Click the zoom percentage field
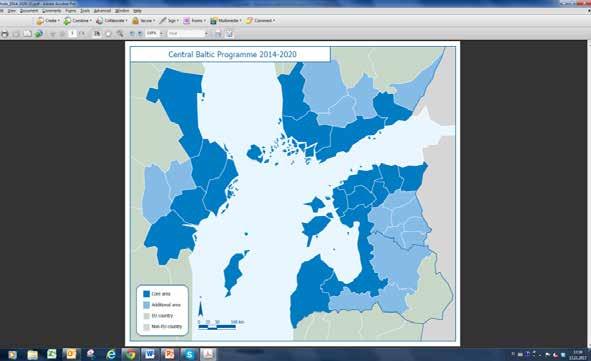Viewport: 591px width, 361px height. click(152, 34)
